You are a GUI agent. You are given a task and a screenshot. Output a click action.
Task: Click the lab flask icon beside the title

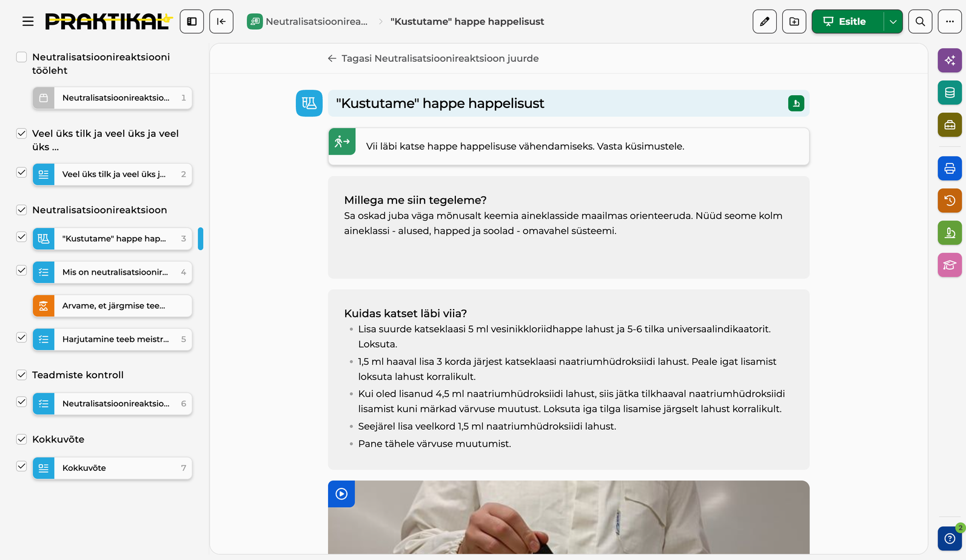click(309, 103)
